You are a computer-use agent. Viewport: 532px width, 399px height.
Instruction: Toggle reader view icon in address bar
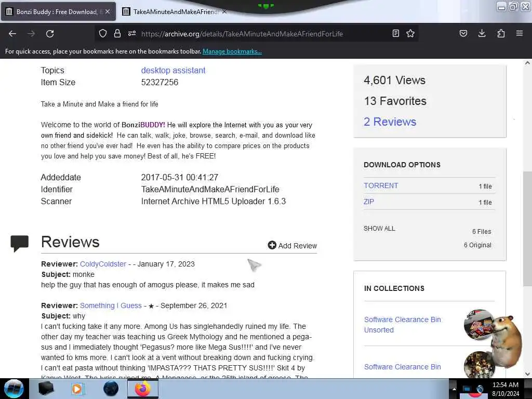pyautogui.click(x=395, y=33)
